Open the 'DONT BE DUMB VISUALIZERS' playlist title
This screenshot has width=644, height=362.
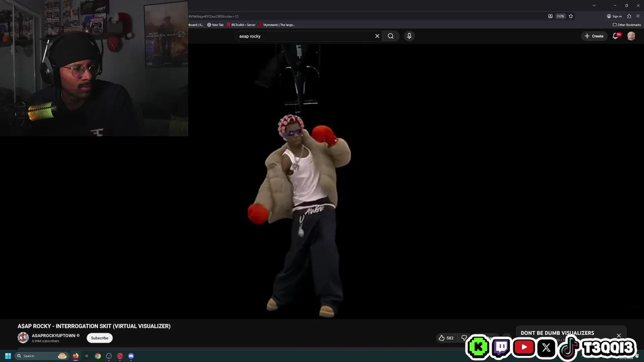557,333
